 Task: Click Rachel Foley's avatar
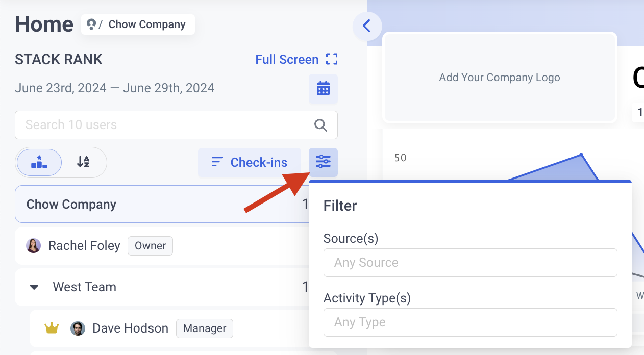pyautogui.click(x=33, y=246)
